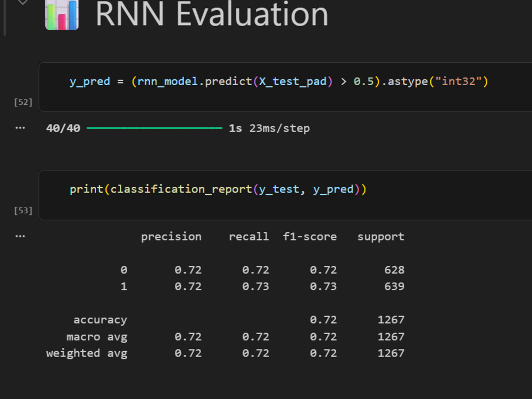Click the 40/40 progress bar

point(154,128)
